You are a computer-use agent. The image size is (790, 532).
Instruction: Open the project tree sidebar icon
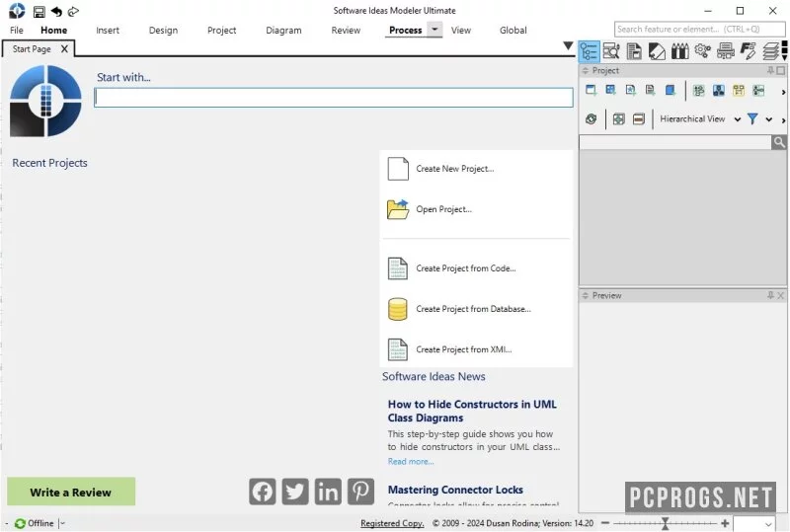pyautogui.click(x=589, y=51)
